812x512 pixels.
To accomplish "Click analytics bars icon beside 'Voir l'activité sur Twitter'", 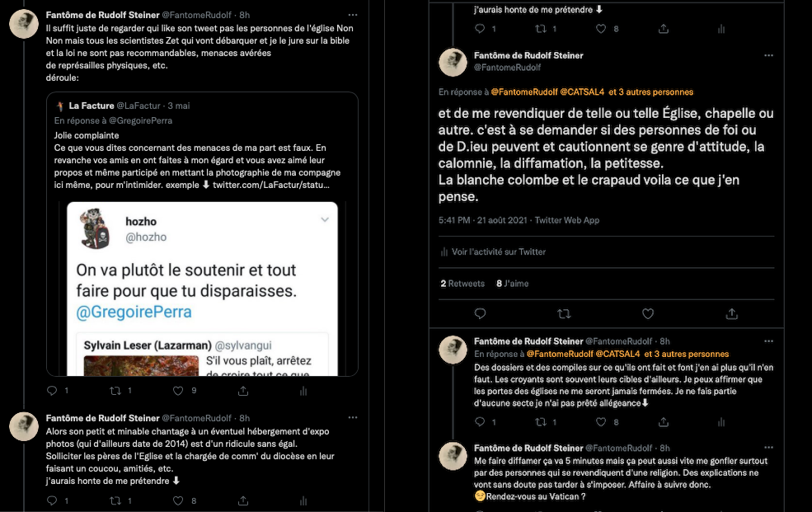I will [444, 252].
